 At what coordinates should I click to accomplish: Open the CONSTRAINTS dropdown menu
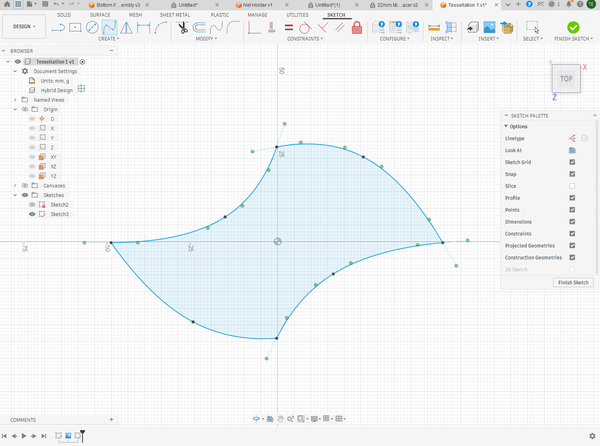point(305,39)
